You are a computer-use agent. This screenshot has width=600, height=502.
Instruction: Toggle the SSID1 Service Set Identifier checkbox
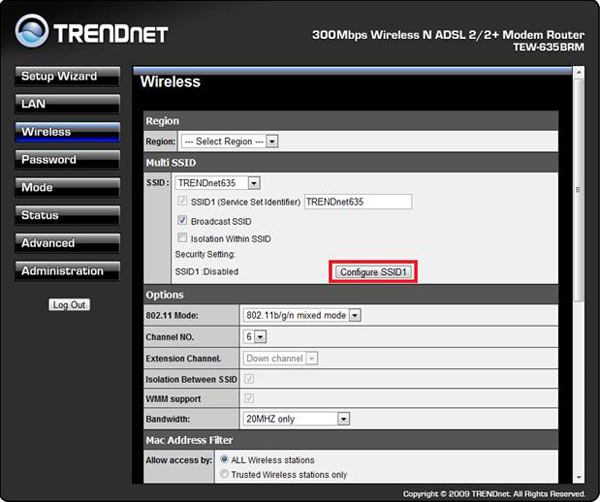tap(182, 201)
